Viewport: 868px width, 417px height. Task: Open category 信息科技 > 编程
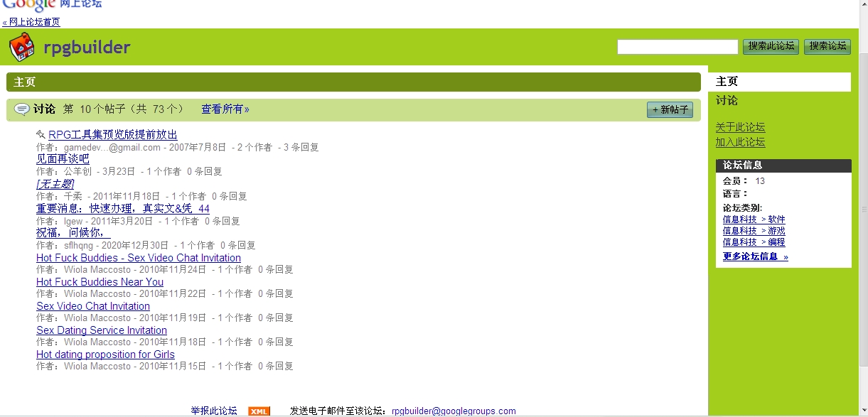754,242
